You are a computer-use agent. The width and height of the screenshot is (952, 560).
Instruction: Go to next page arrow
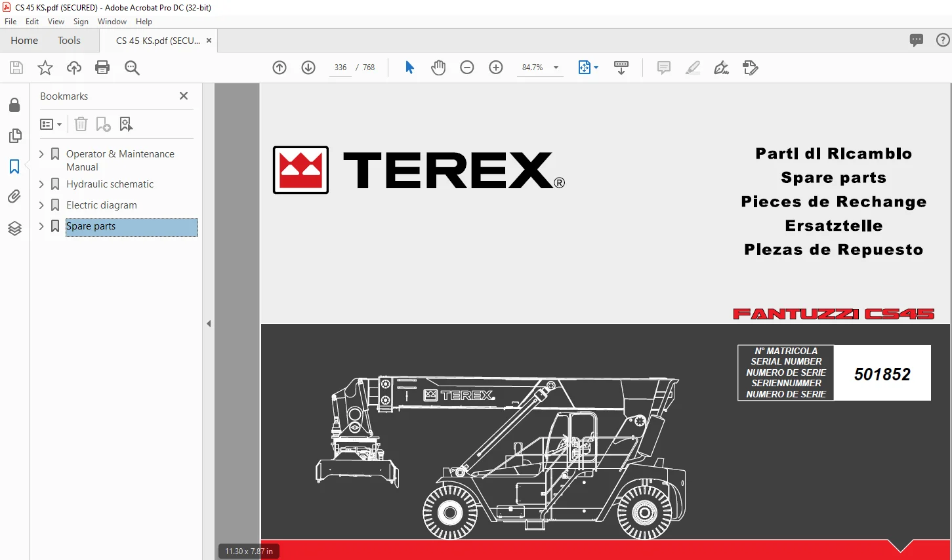coord(308,68)
